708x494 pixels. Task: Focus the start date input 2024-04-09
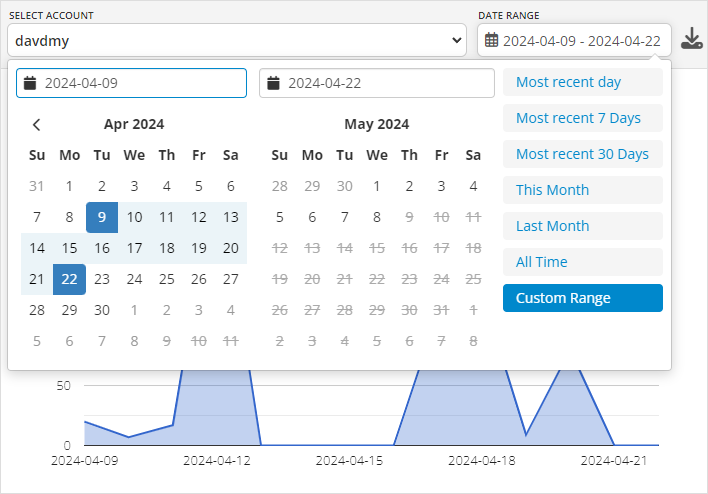[131, 83]
